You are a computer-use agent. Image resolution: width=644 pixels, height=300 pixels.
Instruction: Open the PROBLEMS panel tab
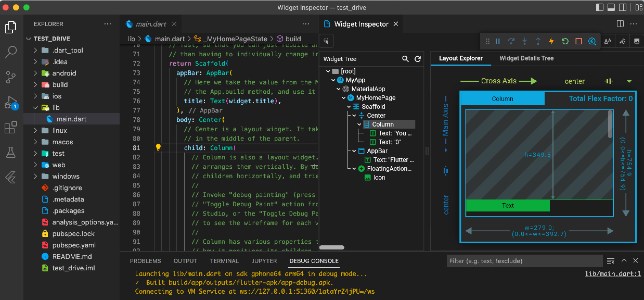[x=146, y=261]
